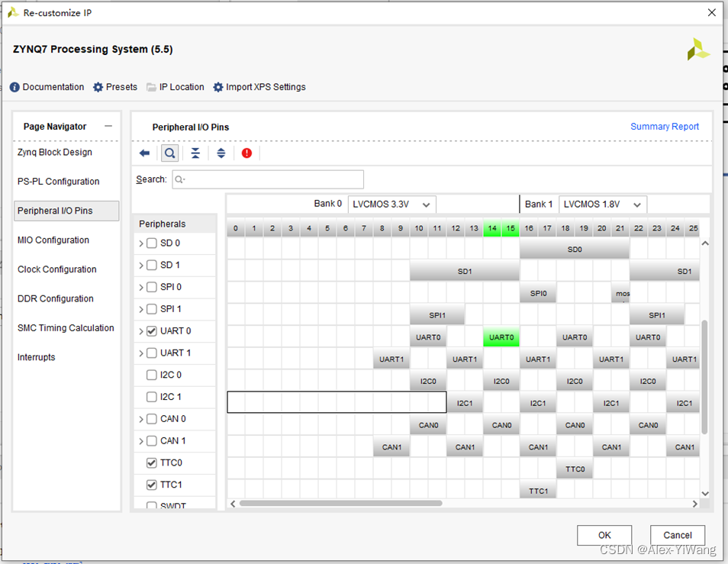Expand the SD 1 peripheral row
The image size is (728, 564).
141,266
